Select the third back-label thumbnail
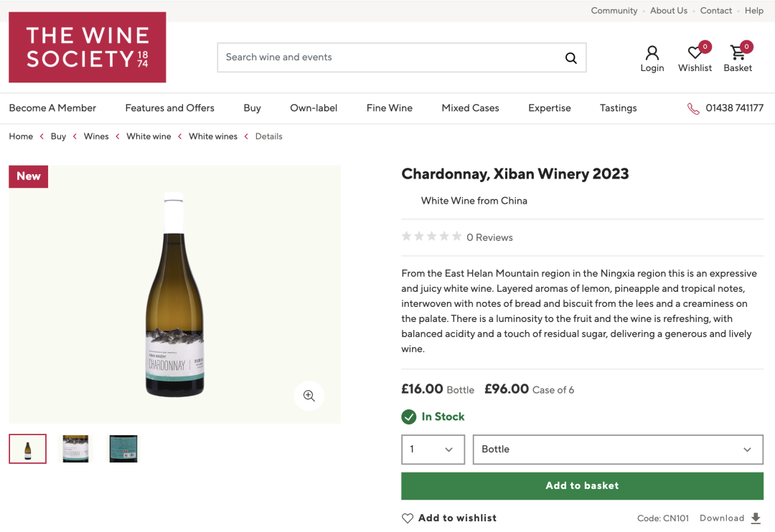 123,449
